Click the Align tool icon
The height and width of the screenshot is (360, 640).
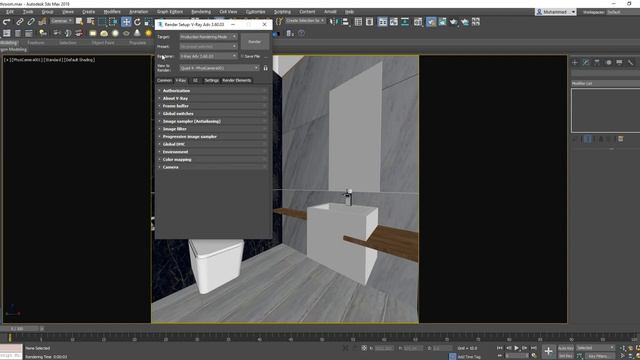point(345,22)
